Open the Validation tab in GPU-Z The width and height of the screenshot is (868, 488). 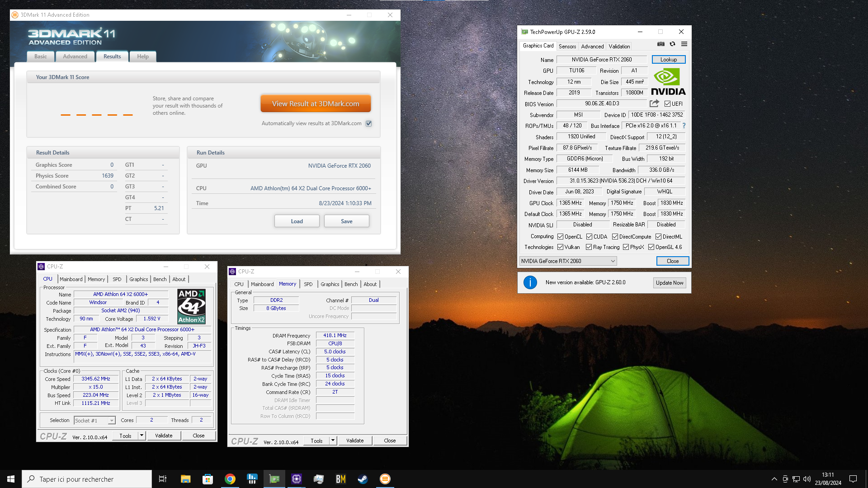coord(619,47)
